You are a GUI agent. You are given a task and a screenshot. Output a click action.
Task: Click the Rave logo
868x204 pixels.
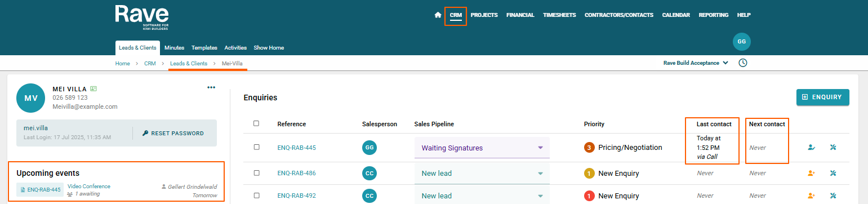(142, 18)
